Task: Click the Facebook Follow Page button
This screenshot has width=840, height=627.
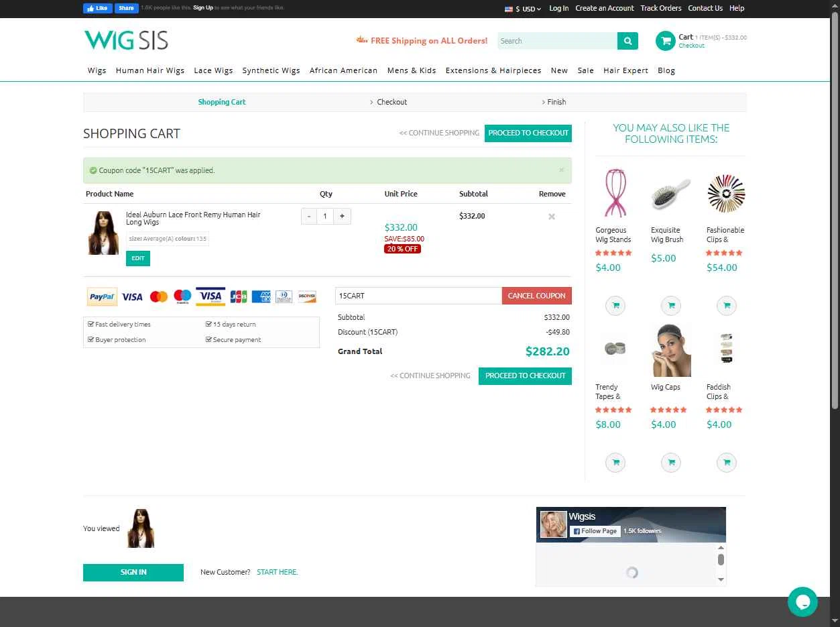Action: (x=595, y=531)
